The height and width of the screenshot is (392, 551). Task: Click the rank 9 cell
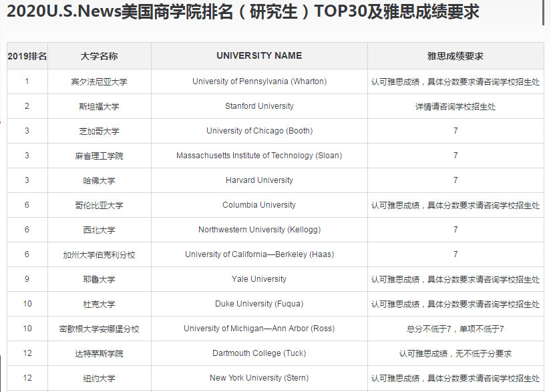(27, 279)
